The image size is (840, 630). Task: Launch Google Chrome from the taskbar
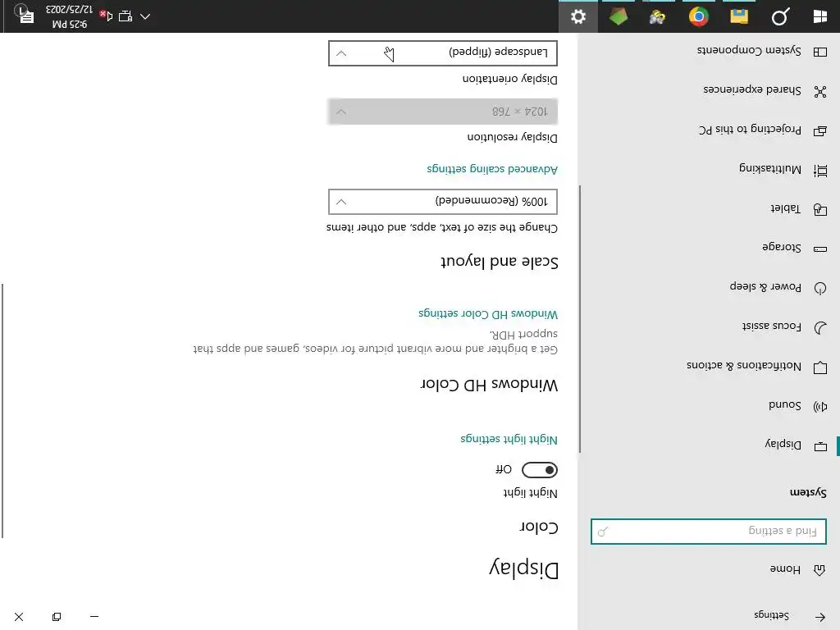tap(699, 16)
